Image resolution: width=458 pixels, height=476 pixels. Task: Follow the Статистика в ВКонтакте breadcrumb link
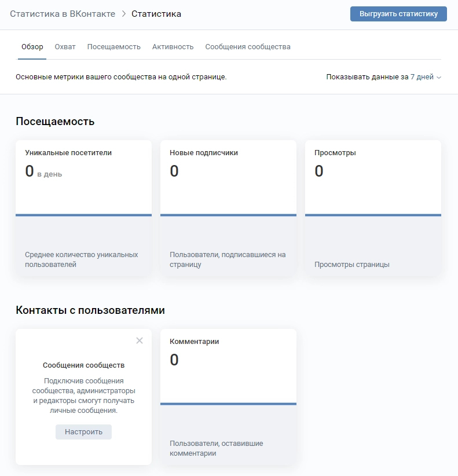coord(63,14)
